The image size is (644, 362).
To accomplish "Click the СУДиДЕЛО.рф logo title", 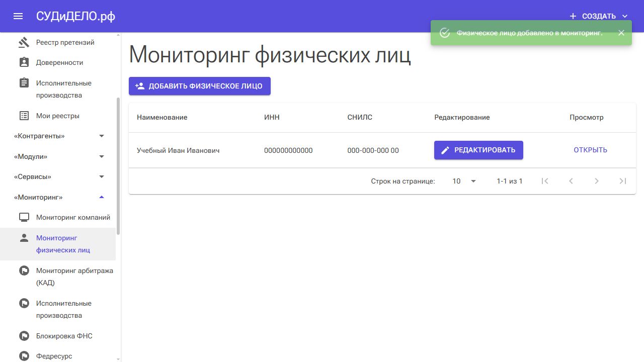I will 75,16.
